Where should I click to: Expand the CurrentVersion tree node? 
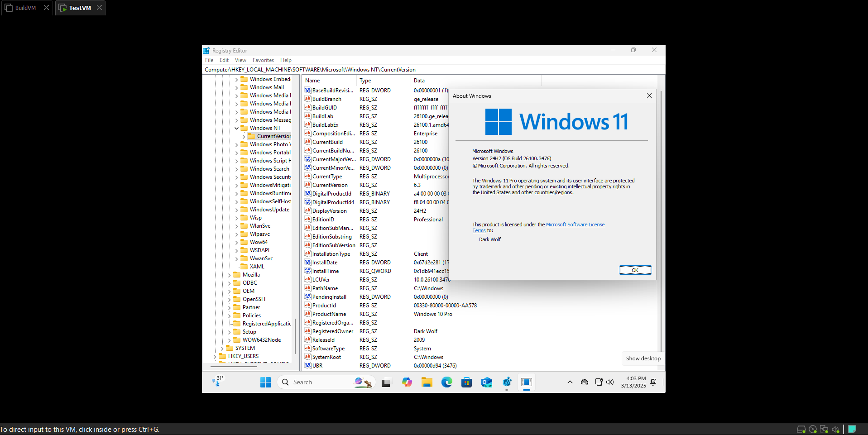[244, 136]
